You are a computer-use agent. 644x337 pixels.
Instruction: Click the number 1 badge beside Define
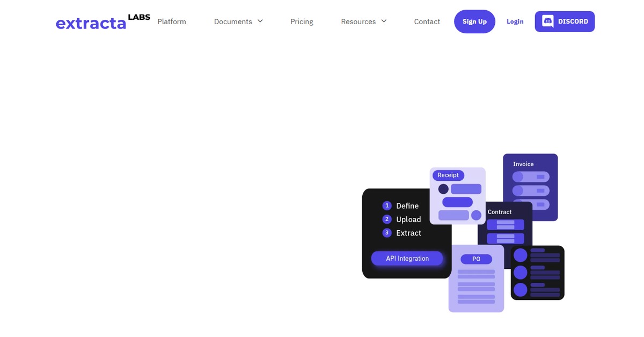click(x=387, y=206)
